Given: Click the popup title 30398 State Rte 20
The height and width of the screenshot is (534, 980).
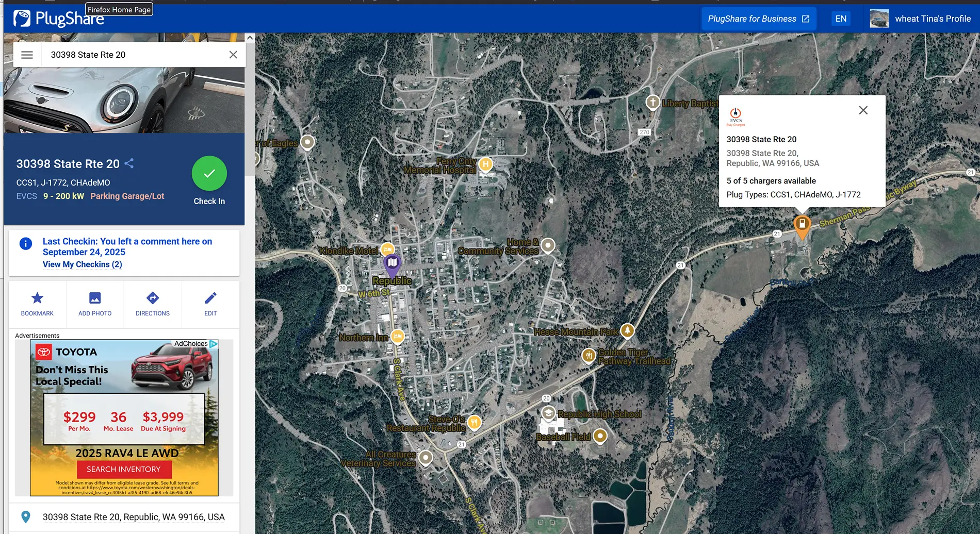Looking at the screenshot, I should (x=761, y=139).
